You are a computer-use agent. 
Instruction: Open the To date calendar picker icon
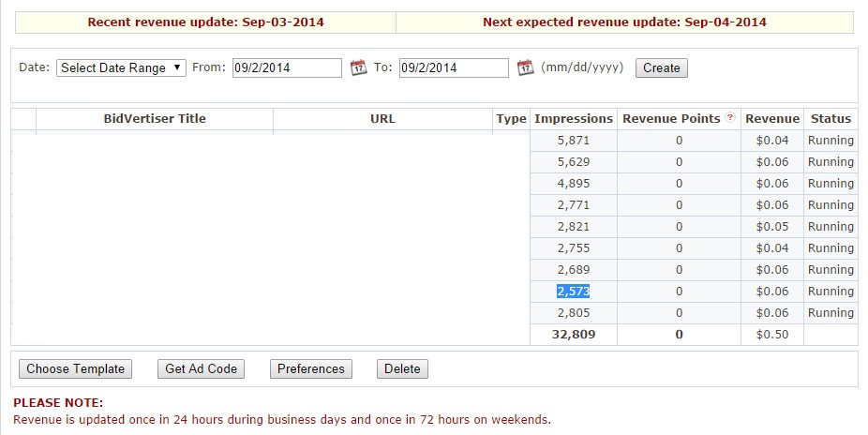(525, 67)
